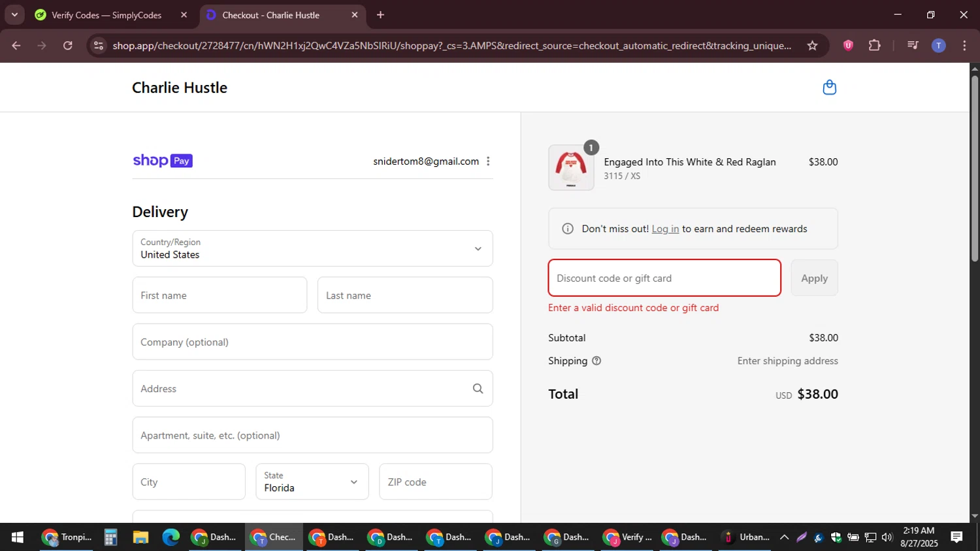Open a new browser tab
Image resolution: width=980 pixels, height=551 pixels.
pyautogui.click(x=380, y=15)
